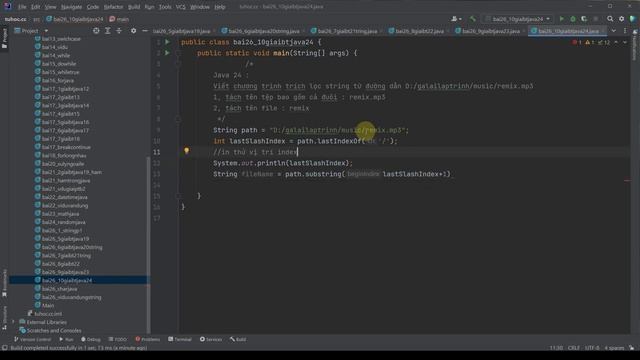Open the Tools menu
The image size is (640, 360).
[165, 7]
